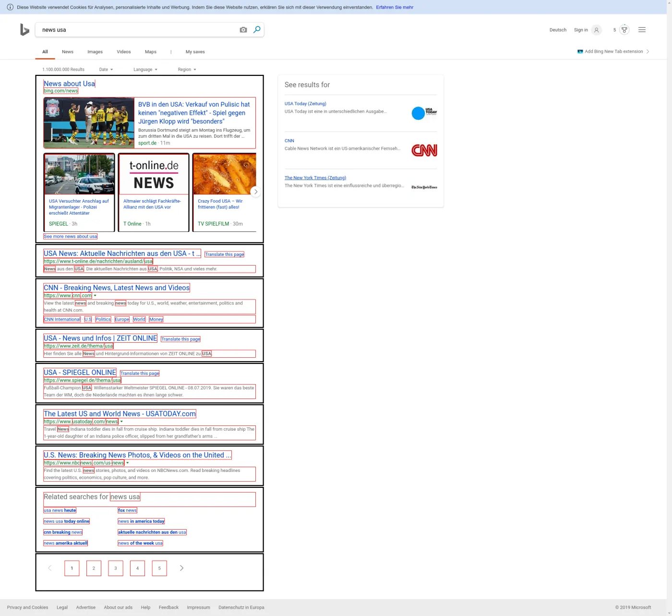Click the New York Times logo
672x616 pixels.
(424, 187)
